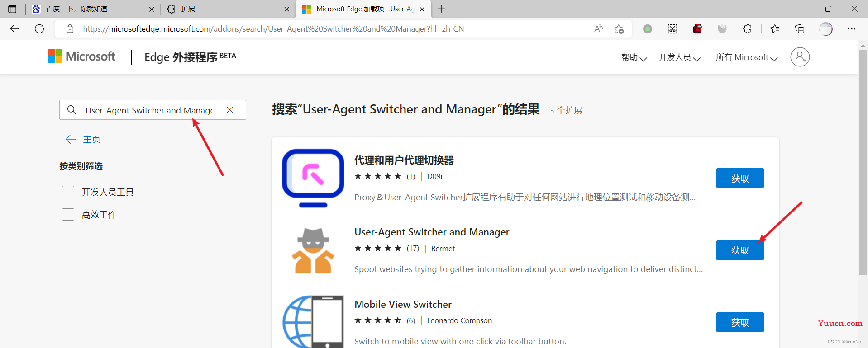Go back with the browser back arrow
868x348 pixels.
point(14,29)
